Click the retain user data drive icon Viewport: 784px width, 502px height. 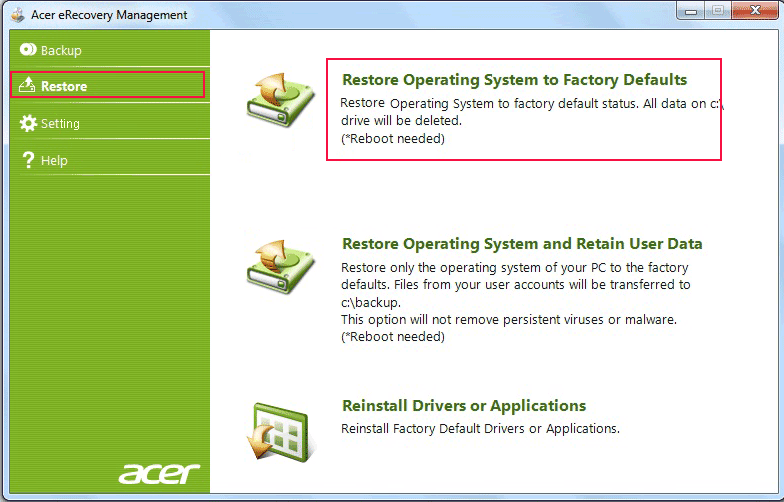(280, 266)
